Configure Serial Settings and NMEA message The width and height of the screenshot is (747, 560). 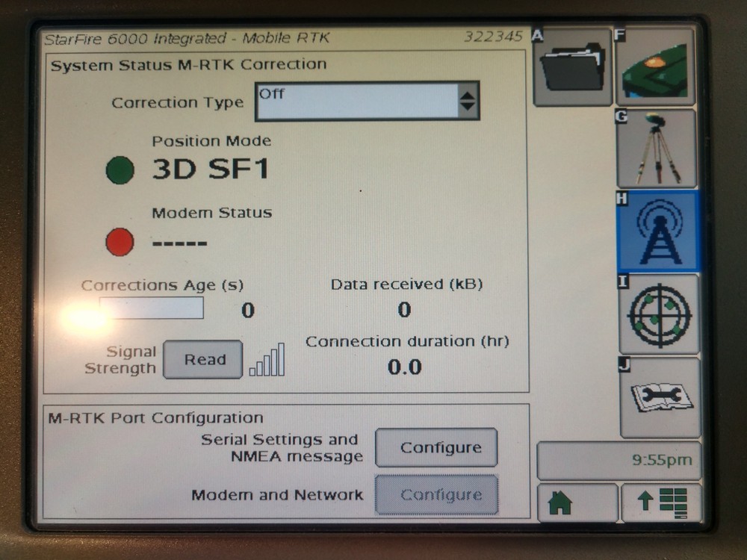click(x=436, y=447)
